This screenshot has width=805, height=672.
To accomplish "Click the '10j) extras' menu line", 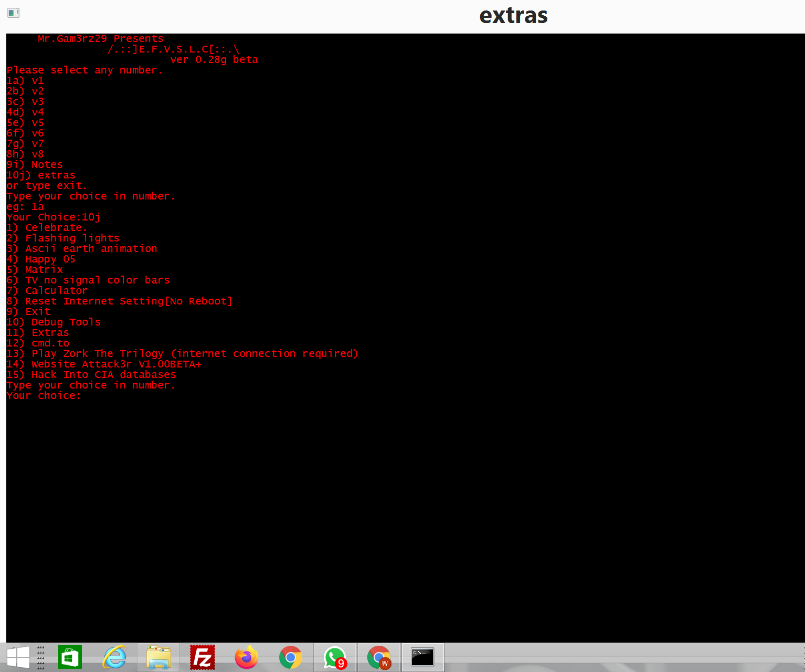I will point(41,175).
